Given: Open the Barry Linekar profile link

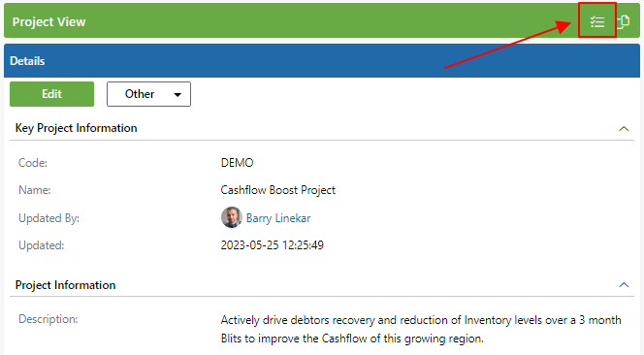Looking at the screenshot, I should point(278,218).
